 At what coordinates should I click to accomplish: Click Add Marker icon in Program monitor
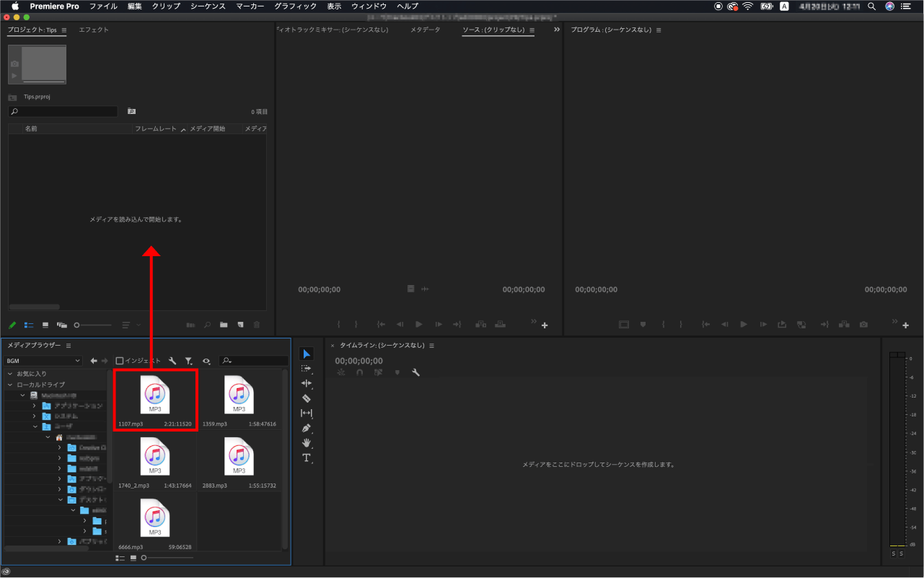[x=643, y=325]
